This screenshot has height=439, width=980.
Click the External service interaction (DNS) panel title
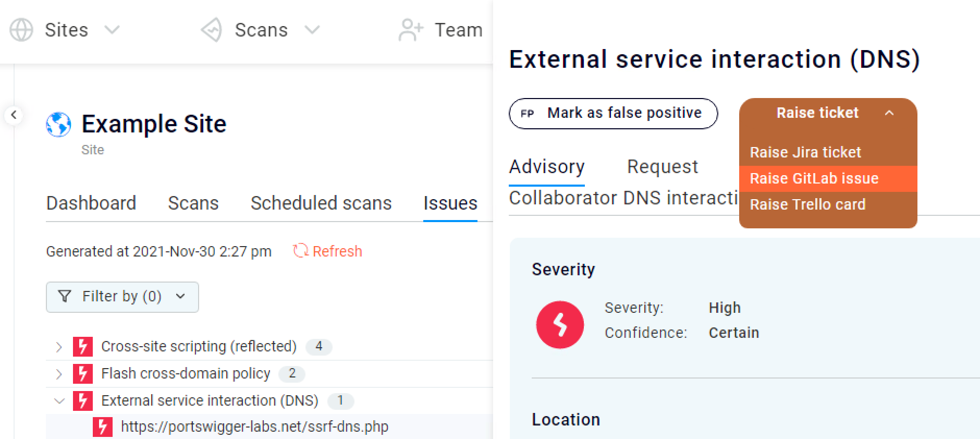(715, 59)
